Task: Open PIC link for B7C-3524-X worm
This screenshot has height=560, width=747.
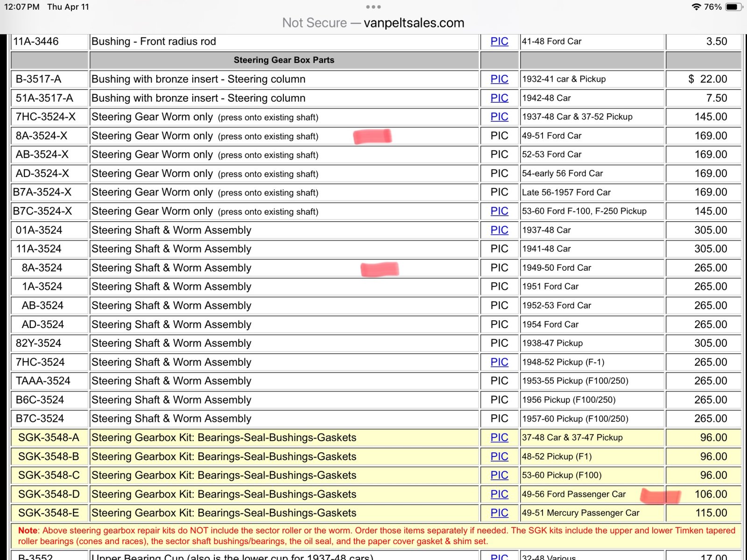Action: tap(499, 211)
